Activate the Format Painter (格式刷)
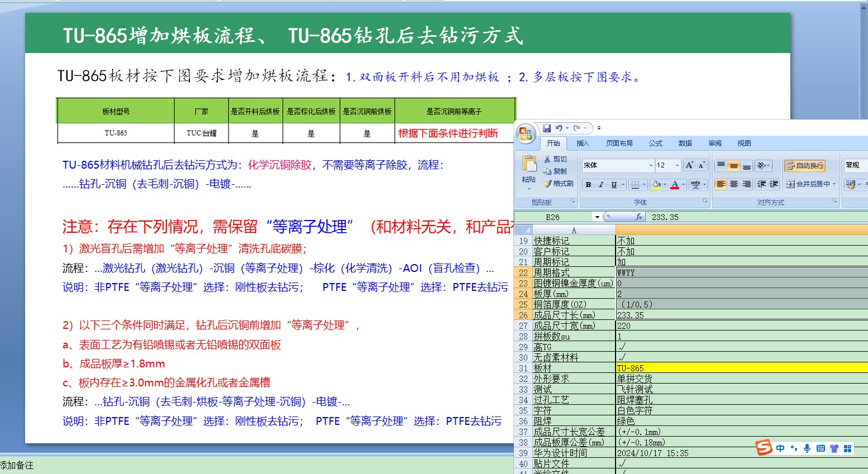The width and height of the screenshot is (868, 474). [559, 184]
